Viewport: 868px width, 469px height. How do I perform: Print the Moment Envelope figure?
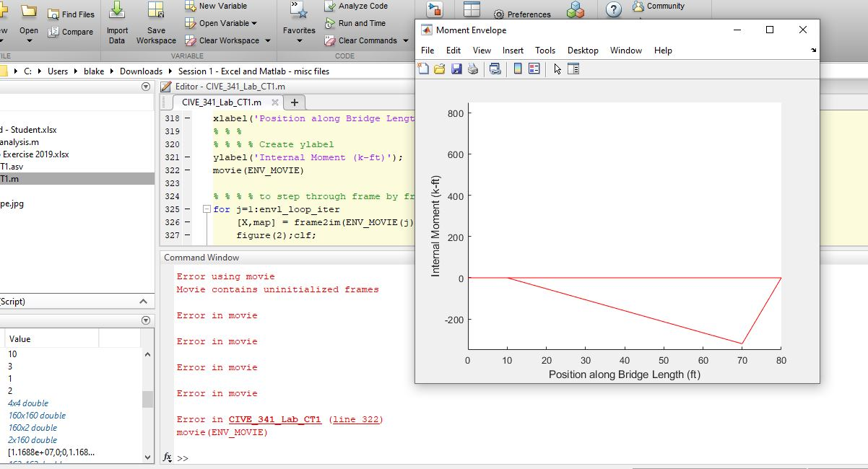(x=472, y=69)
